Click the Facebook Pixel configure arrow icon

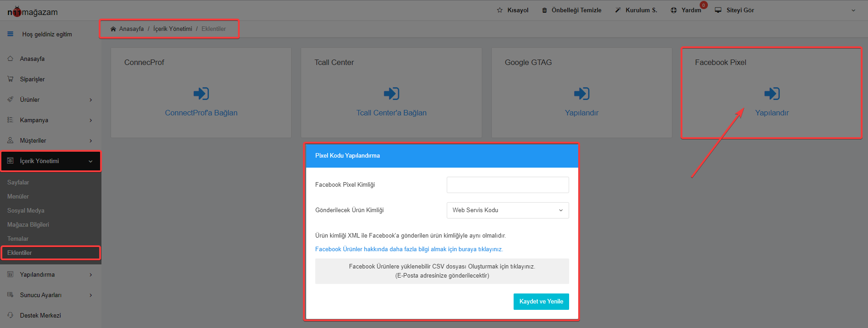(x=772, y=94)
